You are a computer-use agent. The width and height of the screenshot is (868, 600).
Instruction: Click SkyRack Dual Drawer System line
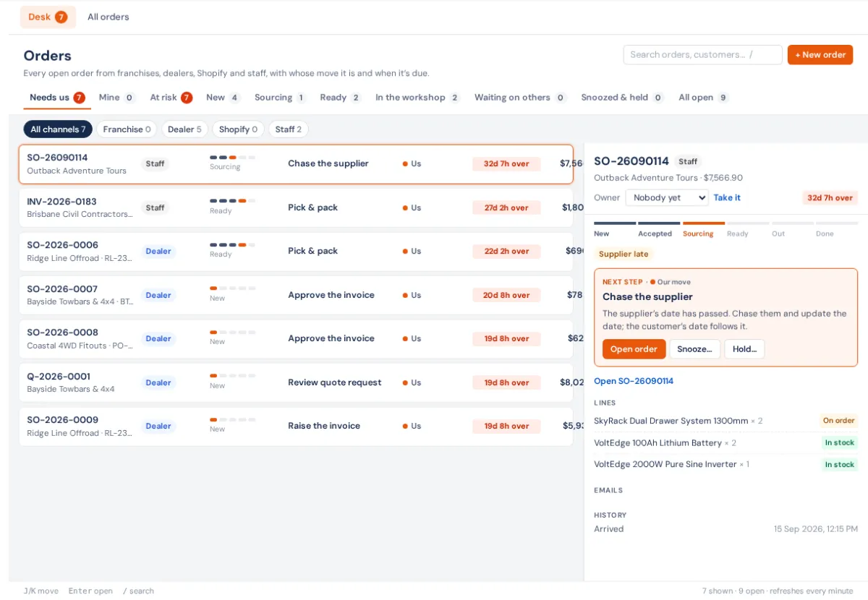click(x=726, y=421)
